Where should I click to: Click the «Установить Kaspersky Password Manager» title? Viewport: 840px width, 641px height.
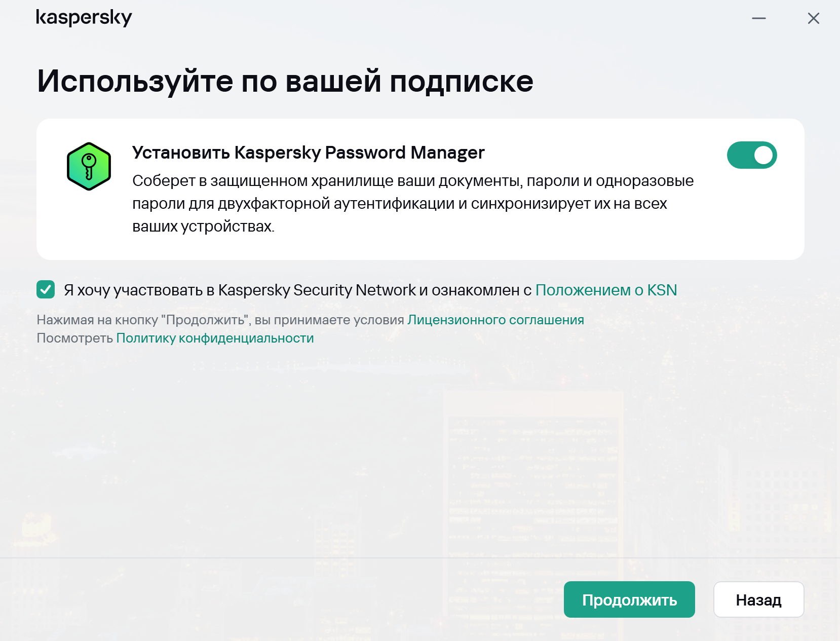coord(308,153)
